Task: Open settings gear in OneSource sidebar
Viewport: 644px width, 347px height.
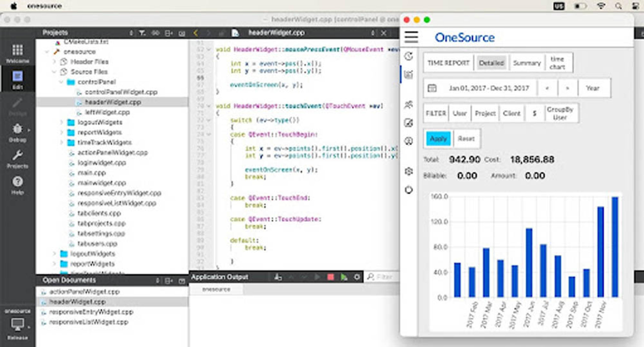Action: (x=409, y=171)
